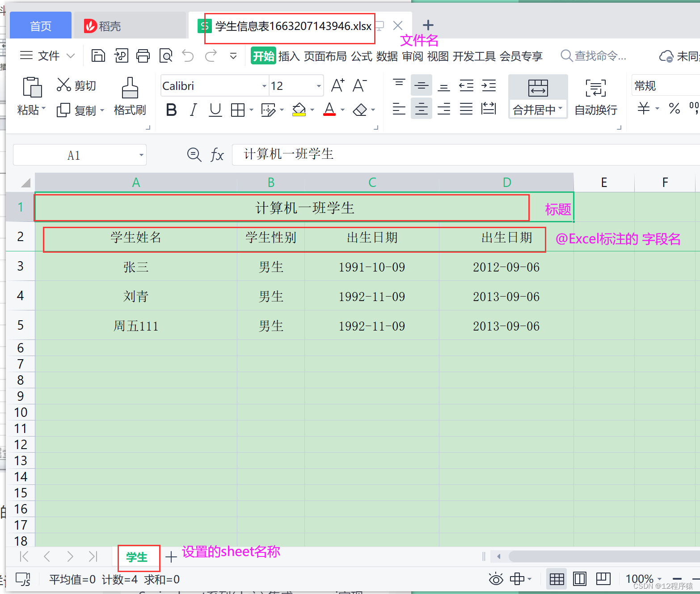The image size is (700, 594).
Task: Click the eye protection mode icon
Action: [x=496, y=579]
